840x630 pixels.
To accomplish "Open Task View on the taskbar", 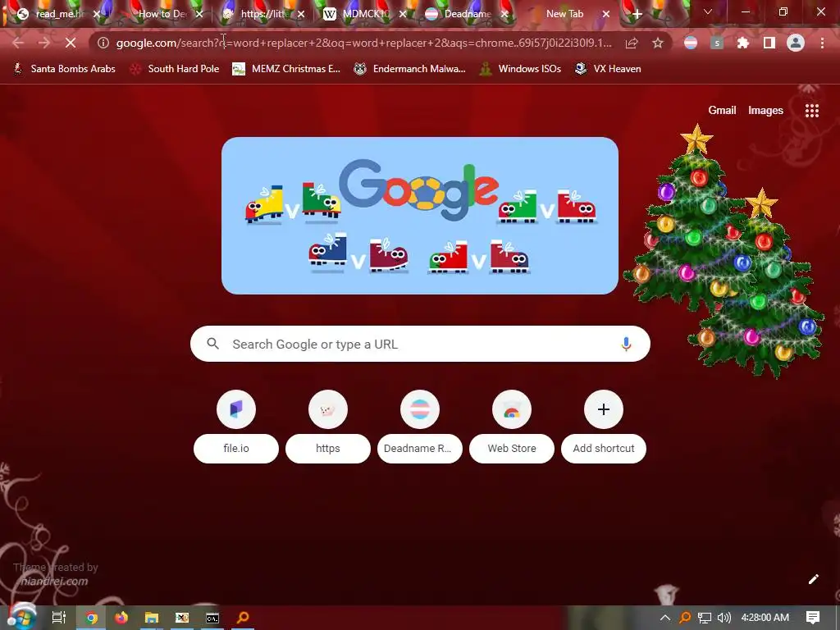I will point(59,618).
